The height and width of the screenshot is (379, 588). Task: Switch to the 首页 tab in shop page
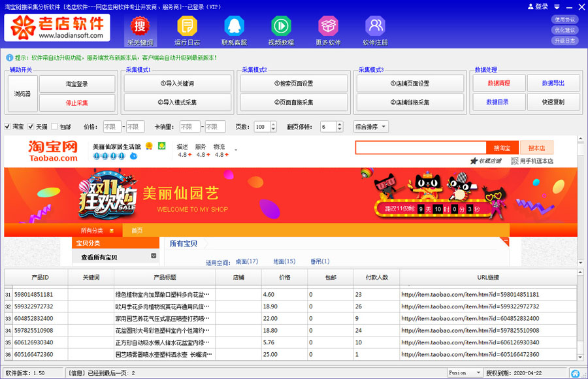point(139,230)
